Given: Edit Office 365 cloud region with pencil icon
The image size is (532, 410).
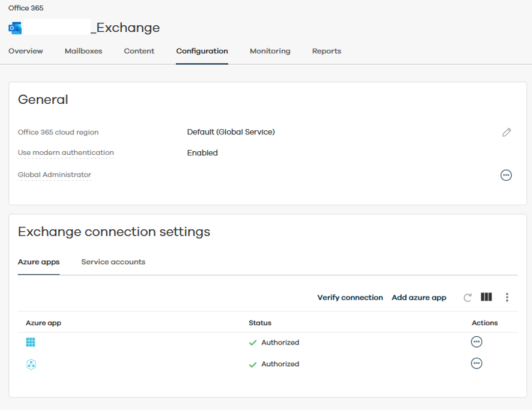Looking at the screenshot, I should pyautogui.click(x=507, y=132).
